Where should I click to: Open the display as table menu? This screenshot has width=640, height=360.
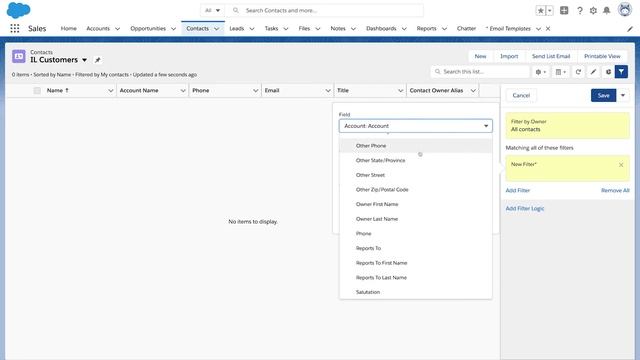click(x=560, y=72)
